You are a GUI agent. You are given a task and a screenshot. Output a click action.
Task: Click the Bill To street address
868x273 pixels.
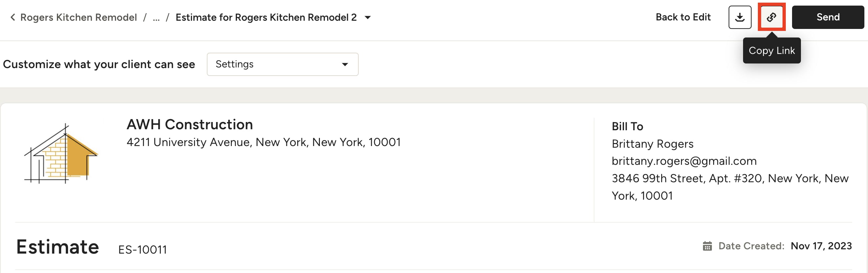(x=730, y=187)
